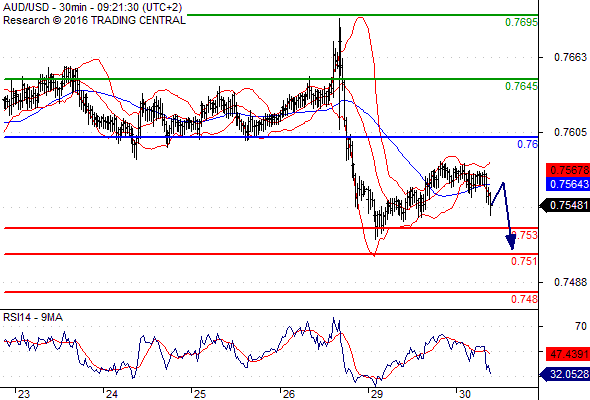Click the 0.7605 price axis value

(x=570, y=132)
